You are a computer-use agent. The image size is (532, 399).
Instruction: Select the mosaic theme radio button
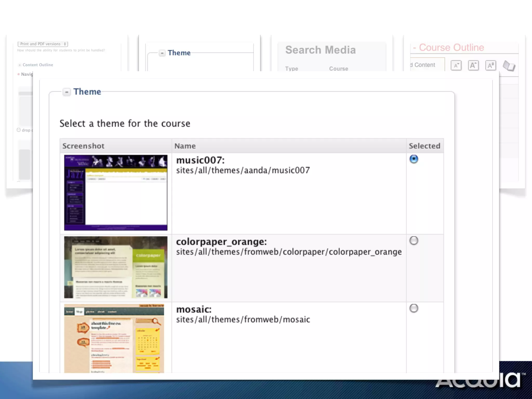pyautogui.click(x=414, y=308)
